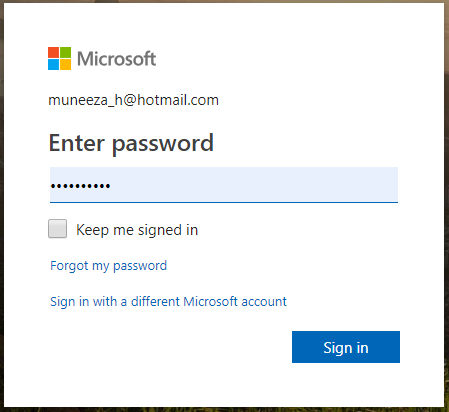449x412 pixels.
Task: Choose Sign in with a different Microsoft account
Action: pos(168,302)
